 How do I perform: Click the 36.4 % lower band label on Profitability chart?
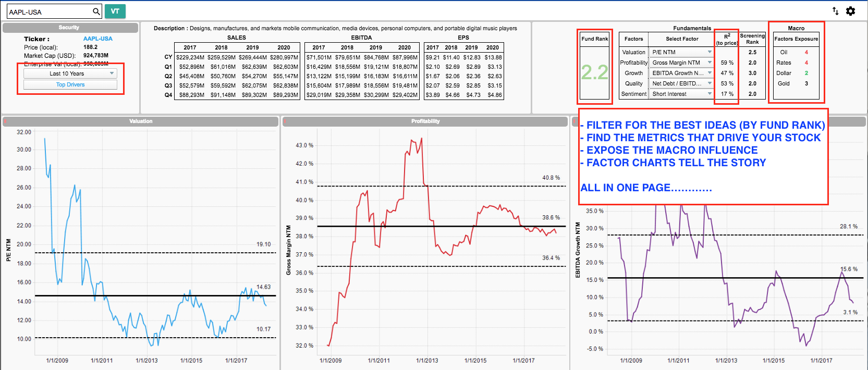(551, 258)
